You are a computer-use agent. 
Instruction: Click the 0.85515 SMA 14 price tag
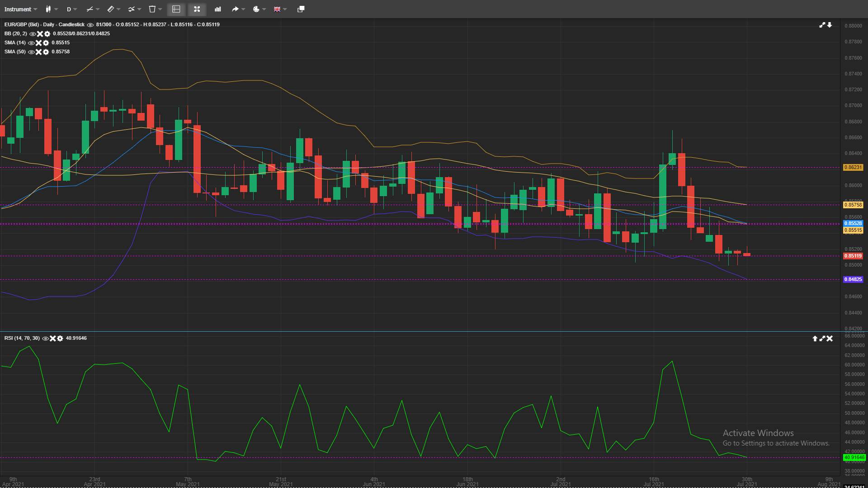(853, 230)
